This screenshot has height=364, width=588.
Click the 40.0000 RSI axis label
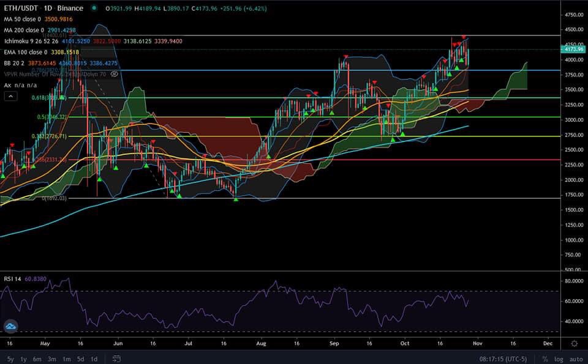click(574, 321)
